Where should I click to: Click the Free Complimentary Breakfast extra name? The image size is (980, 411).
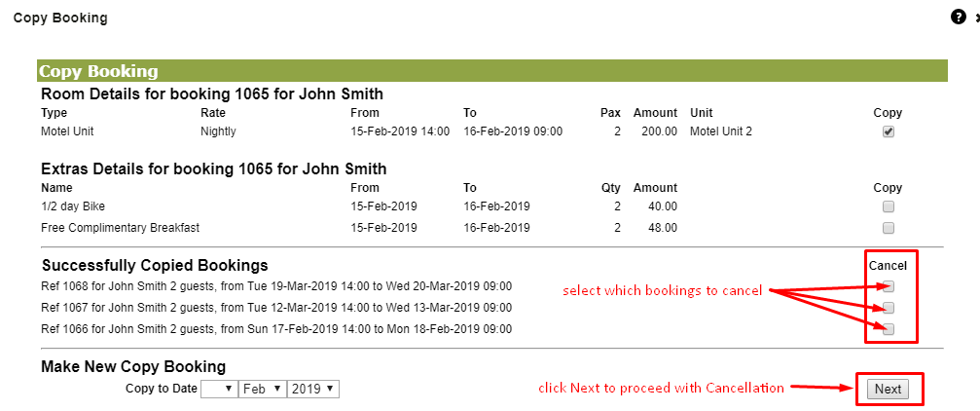coord(120,228)
